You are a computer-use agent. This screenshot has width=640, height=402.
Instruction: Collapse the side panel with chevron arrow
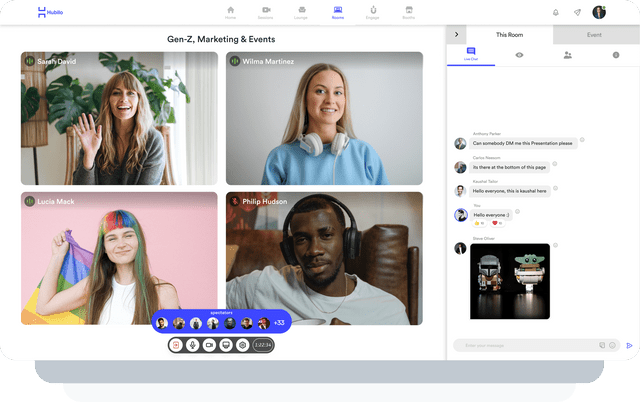pos(457,34)
